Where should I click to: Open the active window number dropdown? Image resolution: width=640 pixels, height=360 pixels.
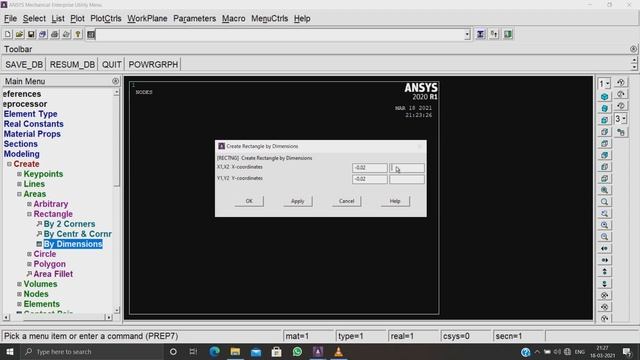point(604,84)
